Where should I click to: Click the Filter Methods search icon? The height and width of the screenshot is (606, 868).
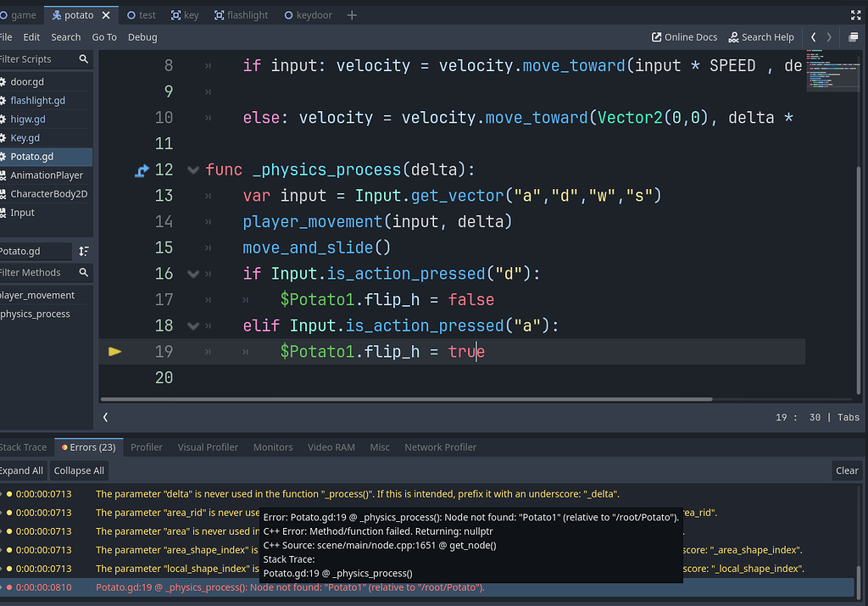[82, 272]
